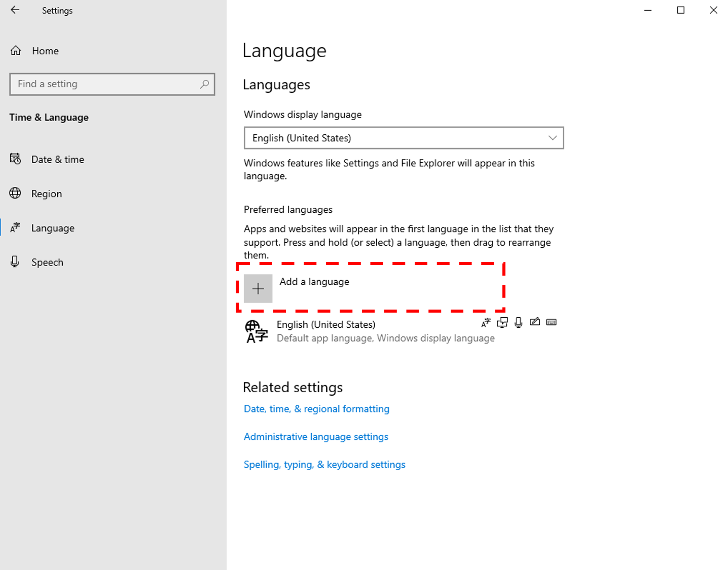Open Spelling, typing, & keyboard settings link
The image size is (728, 570).
pyautogui.click(x=324, y=465)
